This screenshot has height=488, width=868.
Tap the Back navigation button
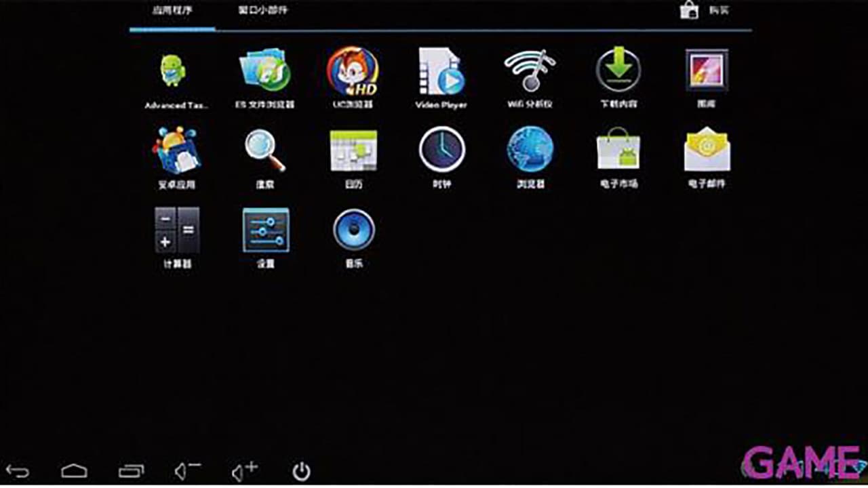coord(18,471)
